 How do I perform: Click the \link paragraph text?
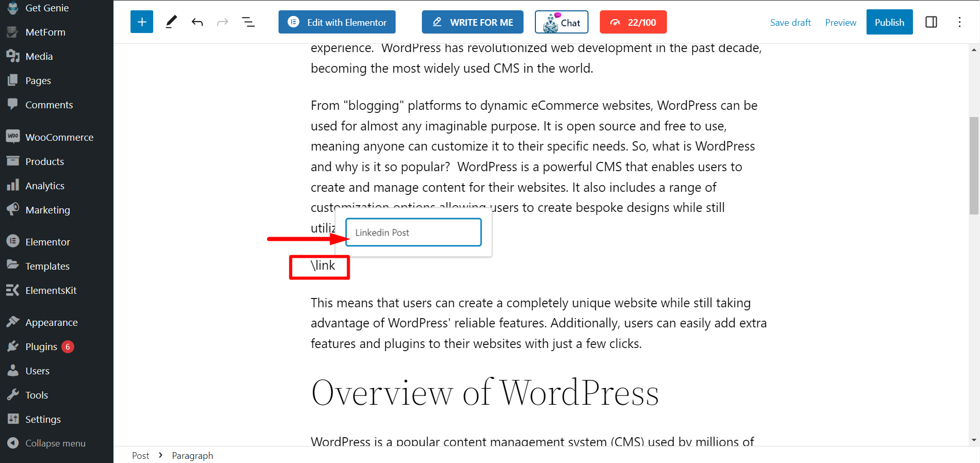coord(322,266)
